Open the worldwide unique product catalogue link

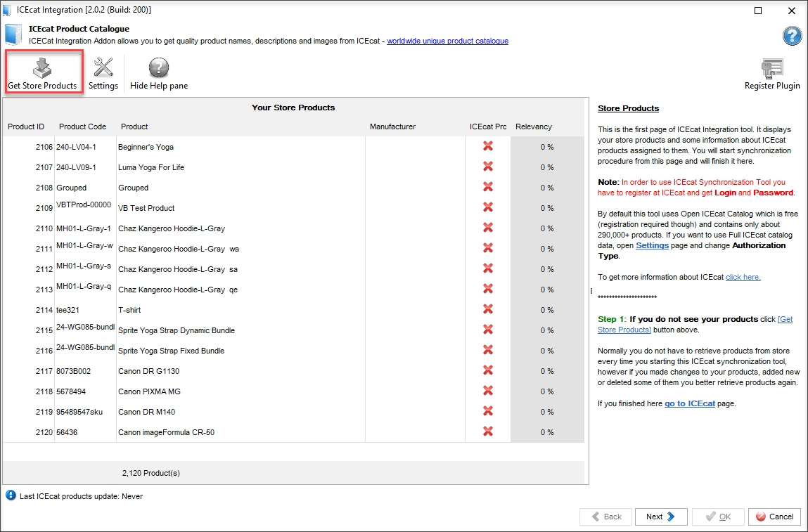[x=447, y=41]
